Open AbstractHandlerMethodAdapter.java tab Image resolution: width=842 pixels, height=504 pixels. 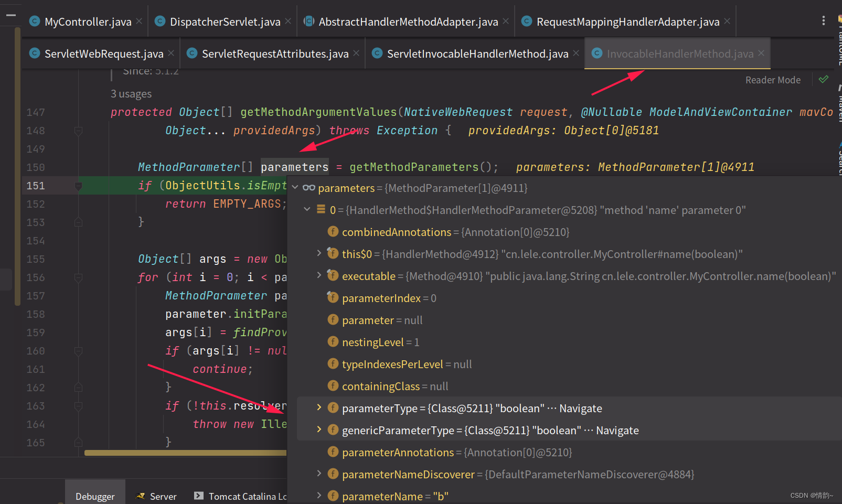coord(407,22)
